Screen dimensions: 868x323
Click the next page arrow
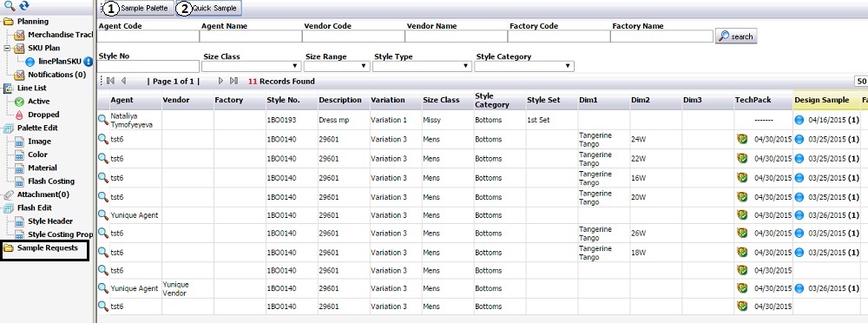pos(220,81)
